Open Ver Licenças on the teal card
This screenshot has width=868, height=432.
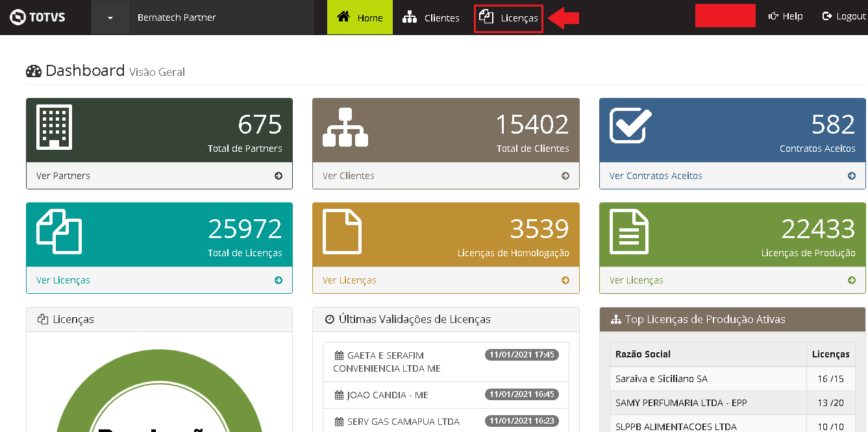tap(63, 280)
